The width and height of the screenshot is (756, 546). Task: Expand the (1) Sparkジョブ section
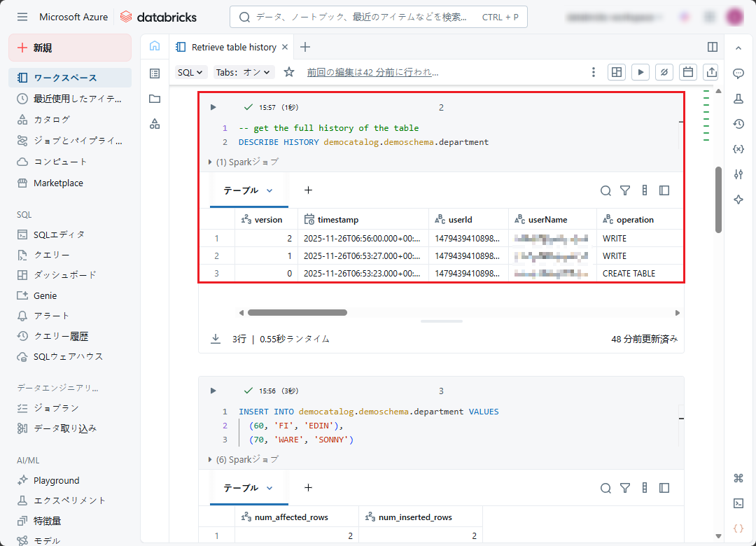pyautogui.click(x=243, y=162)
